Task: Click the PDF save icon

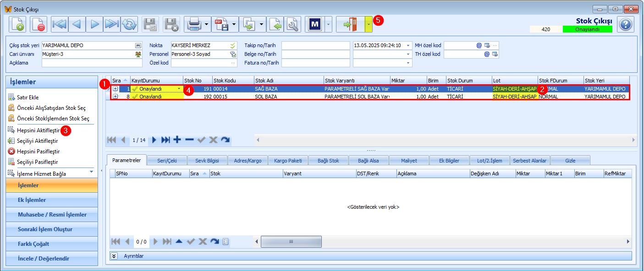Action: [221, 24]
